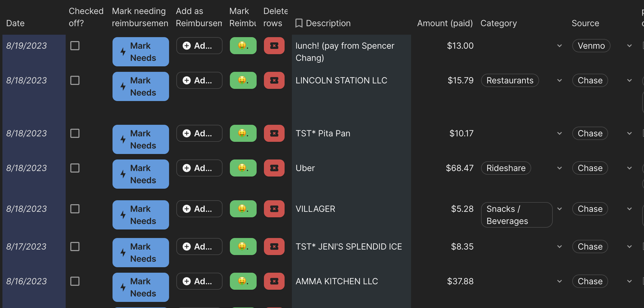The width and height of the screenshot is (644, 308).
Task: Check off the 8/19/2023 lunch row
Action: [x=75, y=46]
